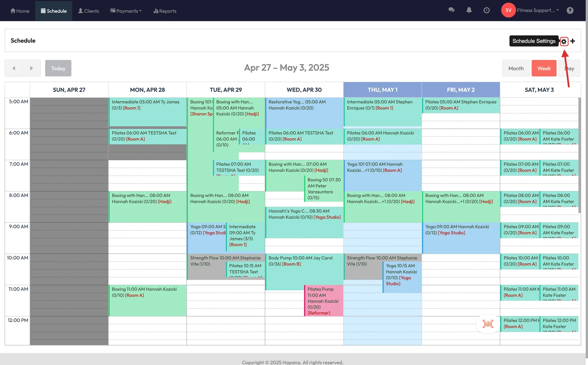Open the help question mark icon

pyautogui.click(x=570, y=11)
